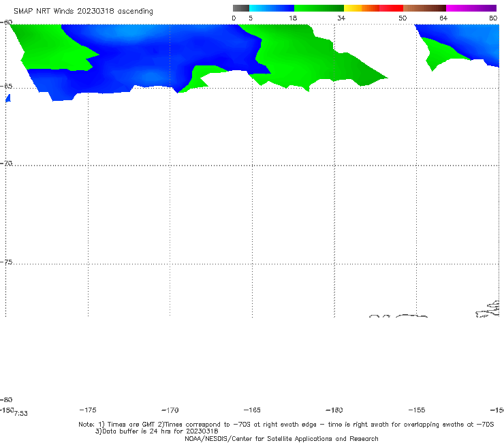Click the yellow-orange segment of the colorbar
Viewport: 504px width, 443px height.
pos(362,8)
